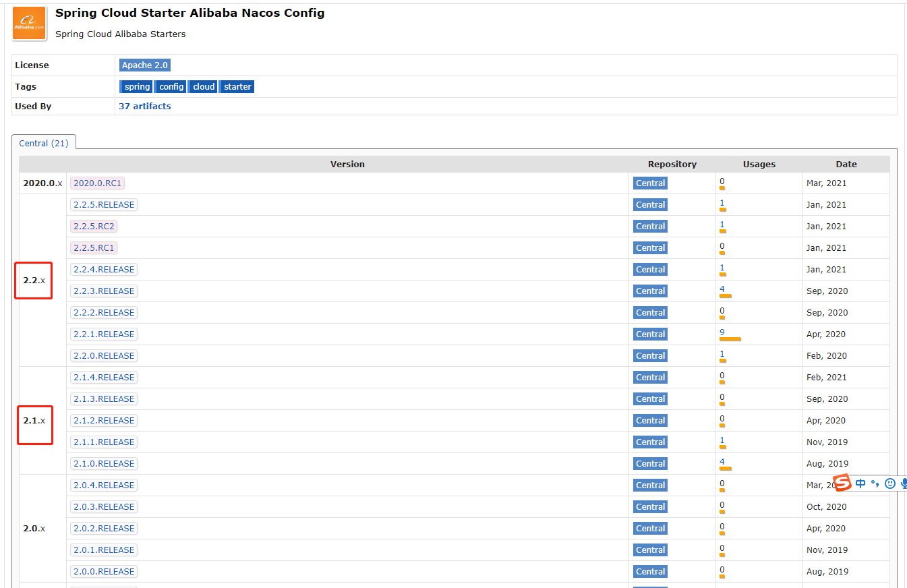The width and height of the screenshot is (907, 588).
Task: Click the Aug, 2019 date for 2.0.0.RELEASE
Action: click(x=827, y=572)
